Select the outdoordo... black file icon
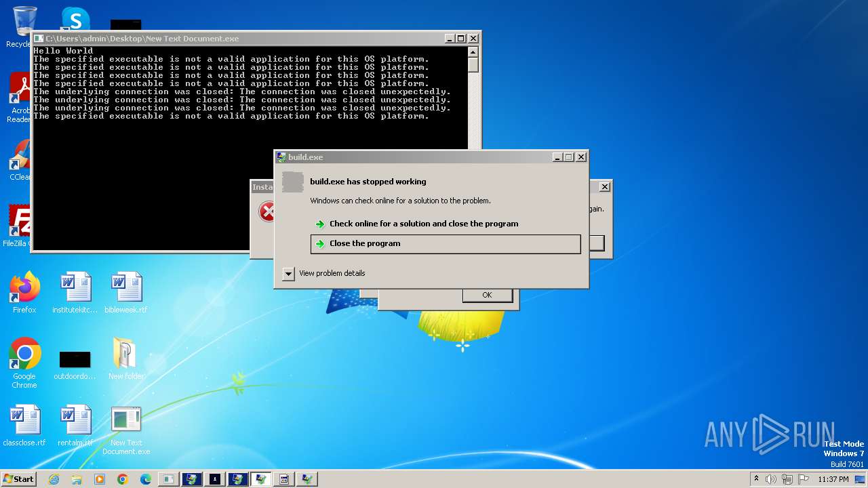The width and height of the screenshot is (868, 488). click(x=75, y=364)
